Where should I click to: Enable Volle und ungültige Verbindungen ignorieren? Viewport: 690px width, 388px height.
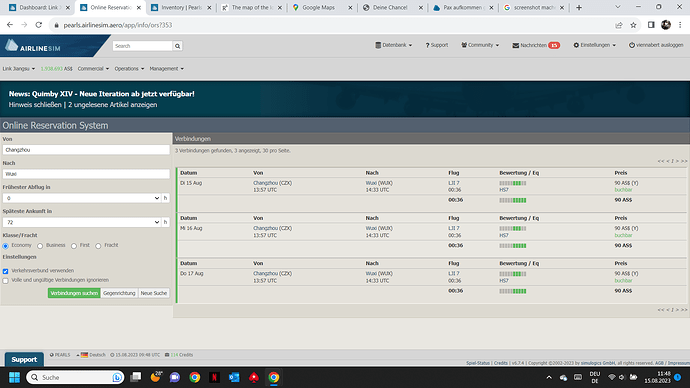6,280
